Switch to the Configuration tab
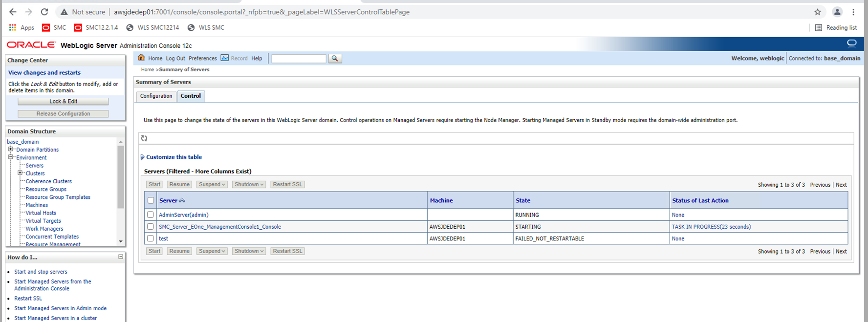The height and width of the screenshot is (322, 868). pyautogui.click(x=156, y=96)
